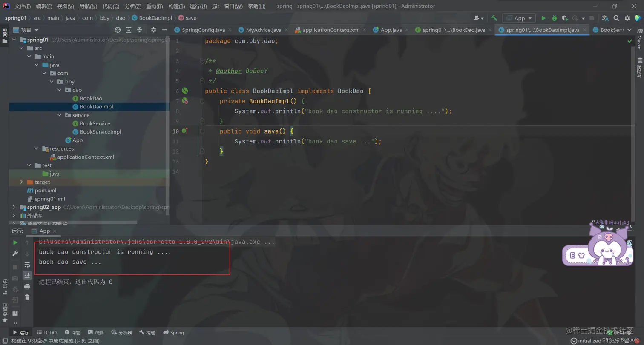
Task: Click print icon in Run console
Action: 27,286
